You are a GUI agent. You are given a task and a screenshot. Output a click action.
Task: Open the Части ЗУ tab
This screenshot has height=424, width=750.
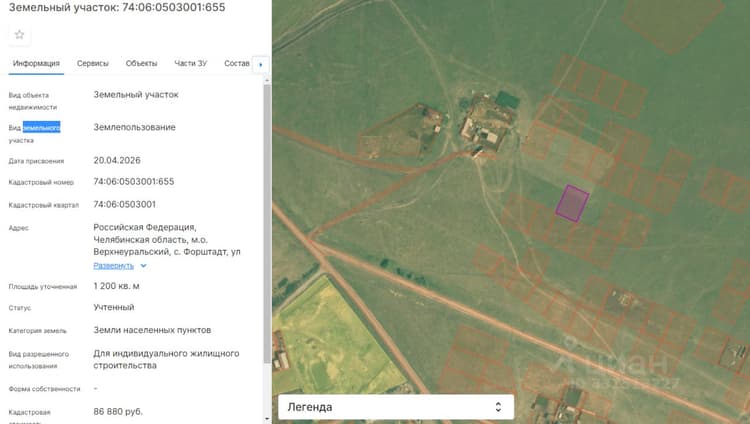point(190,63)
